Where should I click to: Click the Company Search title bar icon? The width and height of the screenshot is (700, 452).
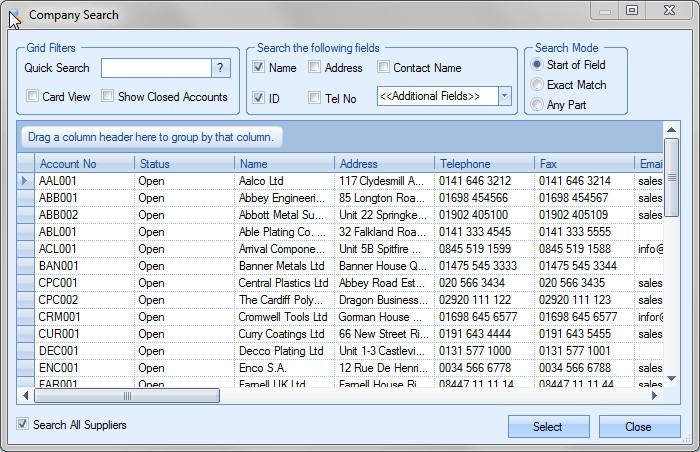13,14
